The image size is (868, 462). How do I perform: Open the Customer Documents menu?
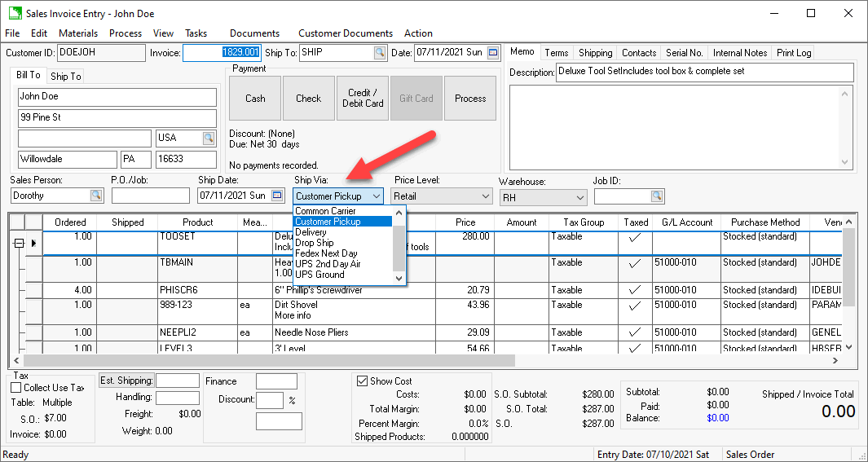point(345,33)
